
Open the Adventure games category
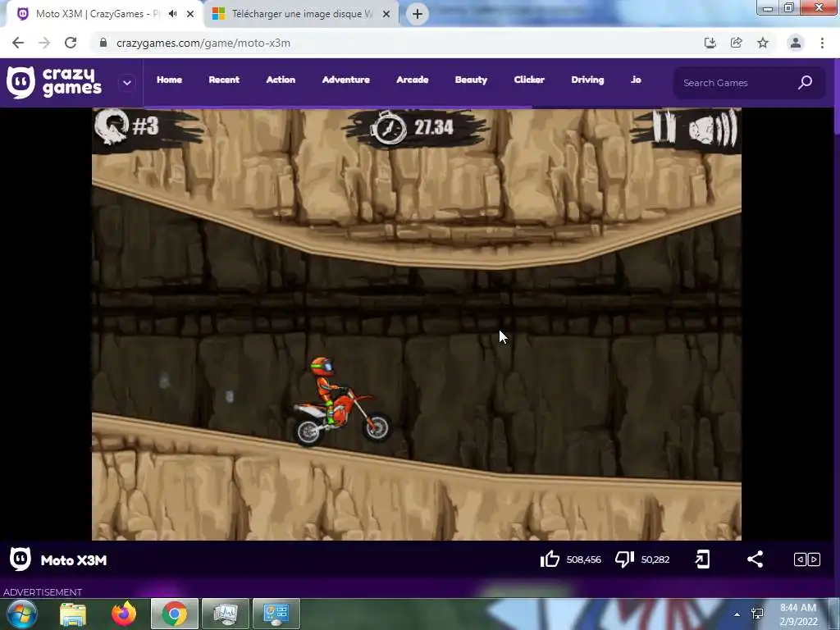(345, 80)
